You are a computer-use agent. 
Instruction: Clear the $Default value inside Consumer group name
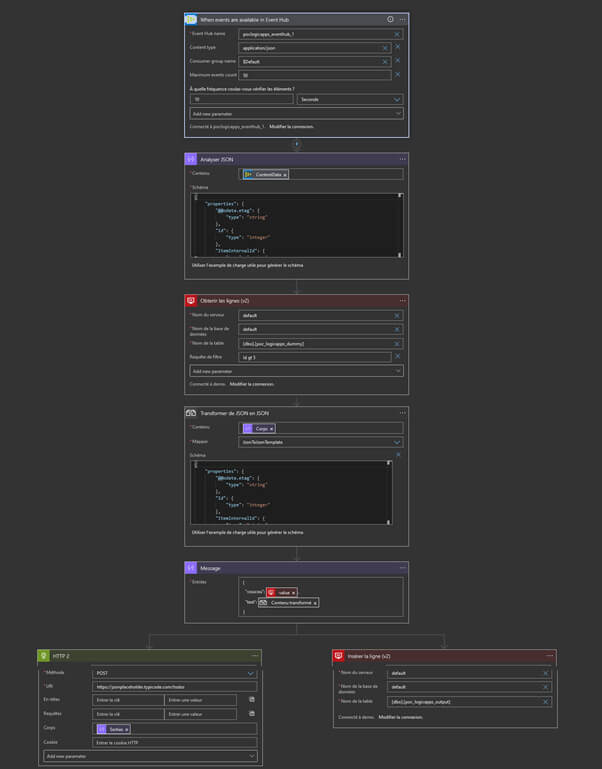click(385, 62)
